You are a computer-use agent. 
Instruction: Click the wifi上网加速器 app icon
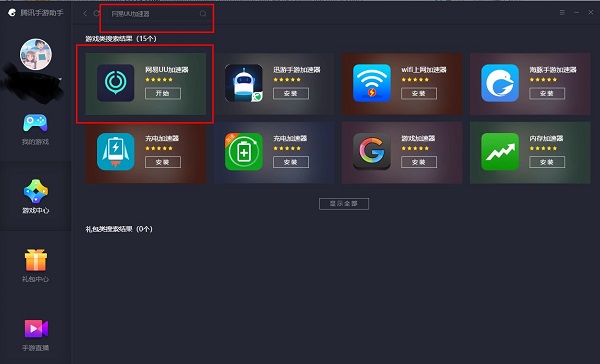[x=372, y=83]
